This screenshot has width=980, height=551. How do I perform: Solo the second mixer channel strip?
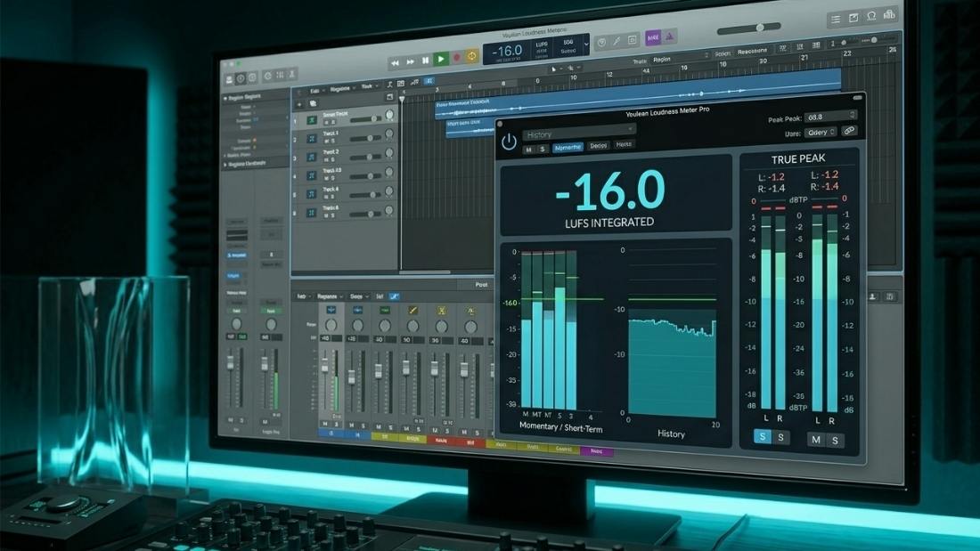point(363,425)
